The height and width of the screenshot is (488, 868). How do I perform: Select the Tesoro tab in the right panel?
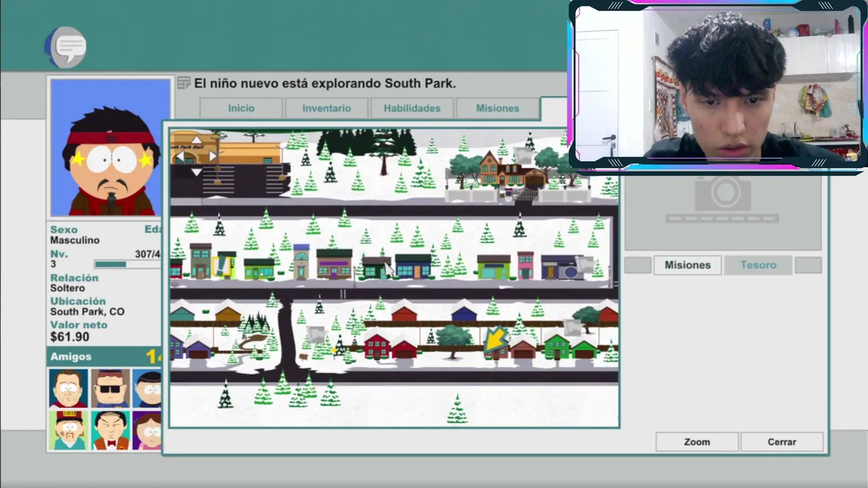(x=758, y=265)
